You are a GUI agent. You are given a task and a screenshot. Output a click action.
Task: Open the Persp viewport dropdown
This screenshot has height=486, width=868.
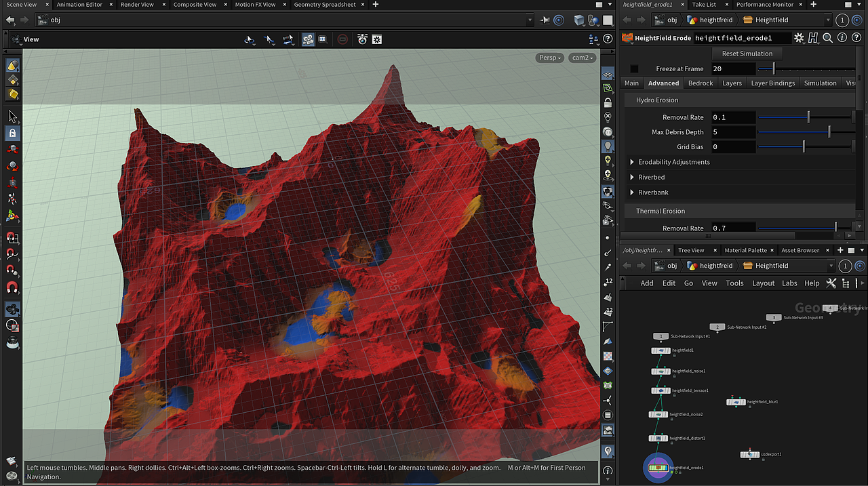point(549,58)
